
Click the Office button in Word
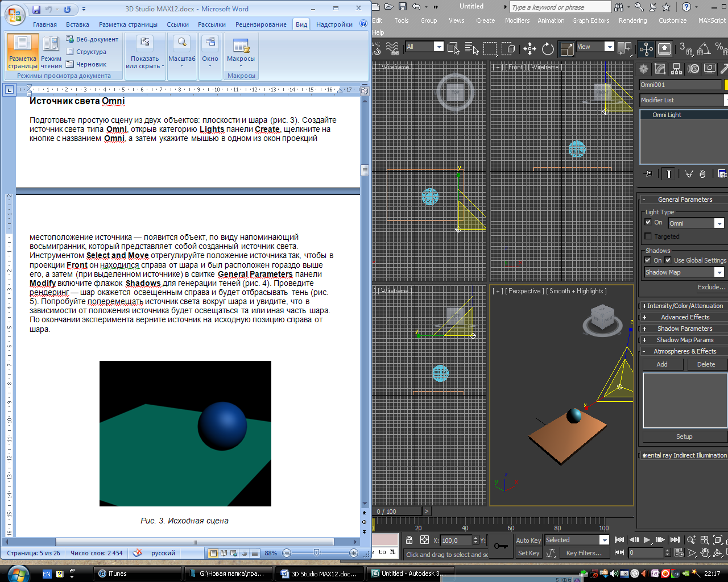click(15, 14)
